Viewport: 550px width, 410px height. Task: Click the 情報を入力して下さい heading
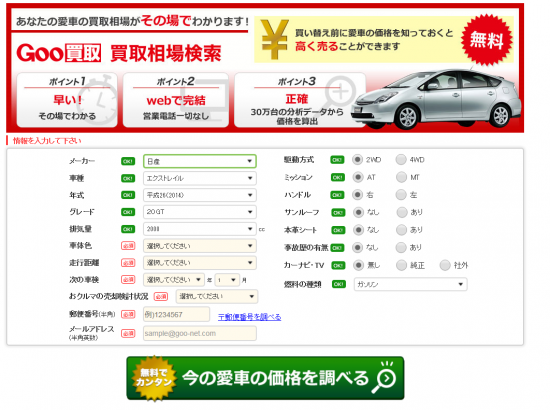47,141
